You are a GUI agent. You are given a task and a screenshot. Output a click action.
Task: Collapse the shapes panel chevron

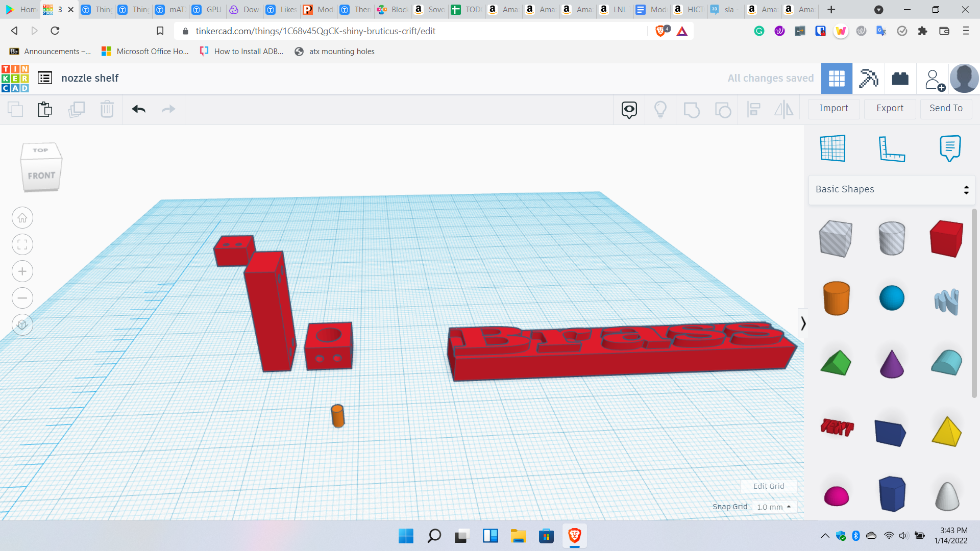click(803, 323)
